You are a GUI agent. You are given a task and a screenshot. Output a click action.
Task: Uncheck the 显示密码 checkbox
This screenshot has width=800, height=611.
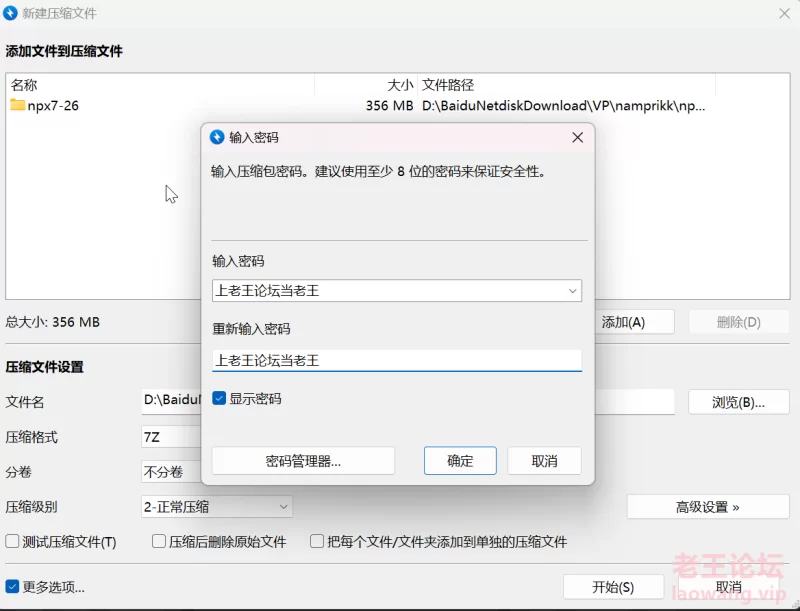(x=219, y=398)
